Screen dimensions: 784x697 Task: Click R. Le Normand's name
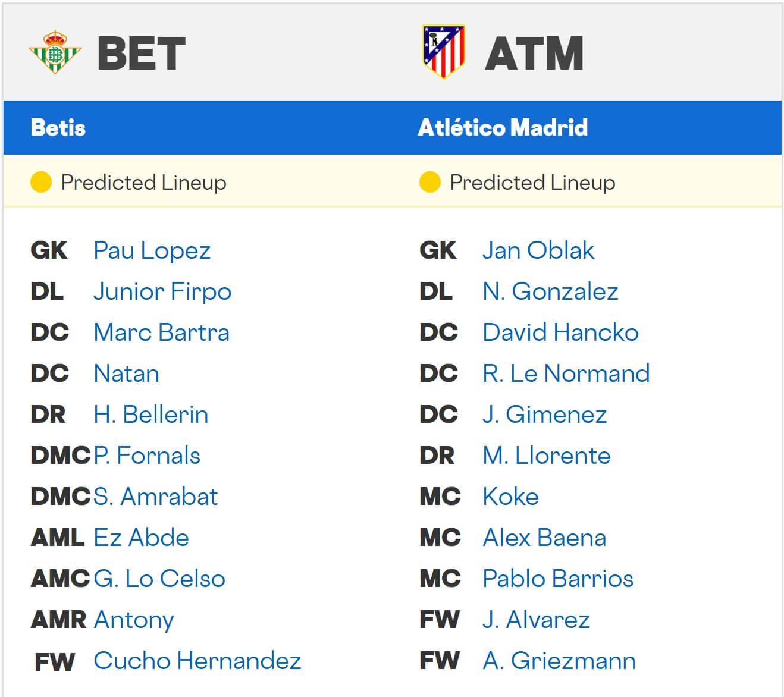pos(566,374)
